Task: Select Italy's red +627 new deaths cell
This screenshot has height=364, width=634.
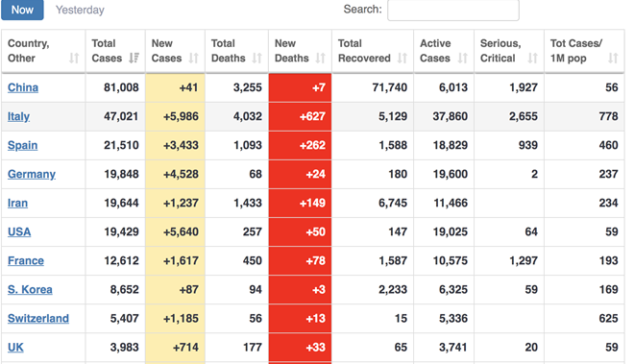Action: [300, 116]
